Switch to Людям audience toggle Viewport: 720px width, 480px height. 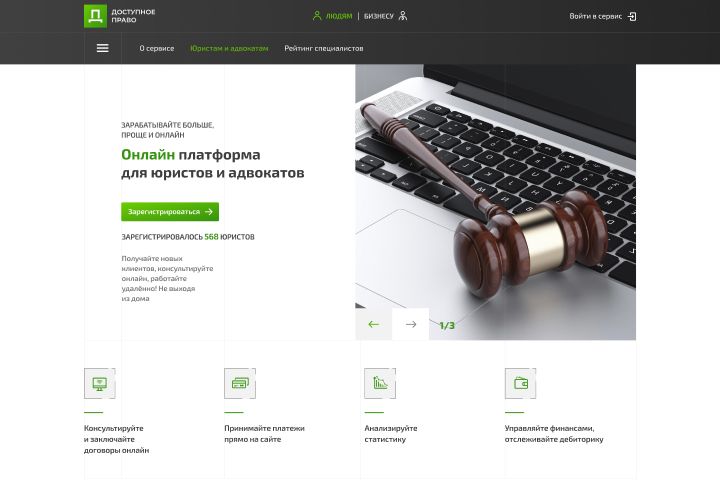(x=339, y=16)
